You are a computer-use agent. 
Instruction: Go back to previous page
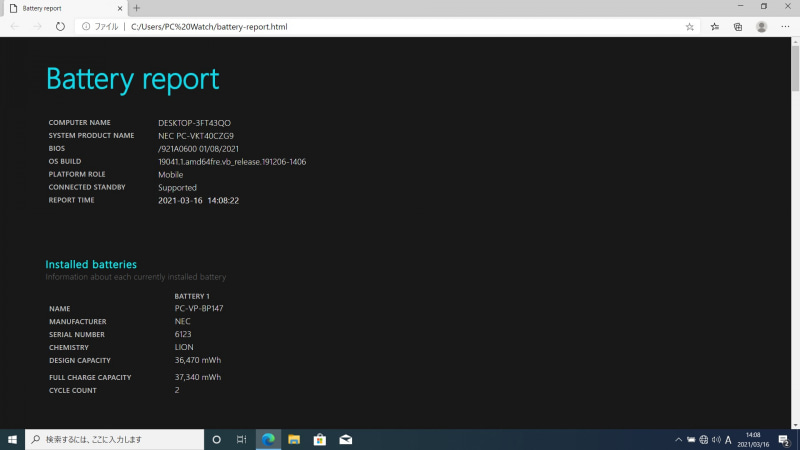pyautogui.click(x=15, y=27)
